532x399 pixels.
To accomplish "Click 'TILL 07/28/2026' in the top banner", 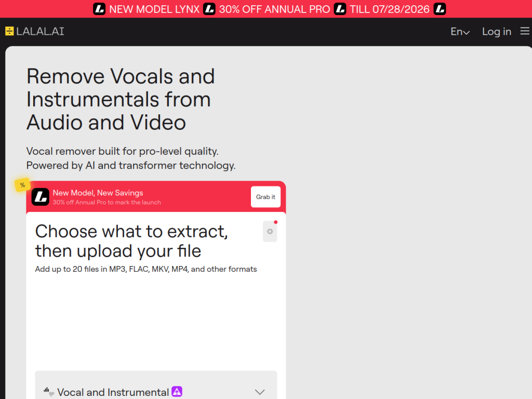I will pyautogui.click(x=390, y=9).
